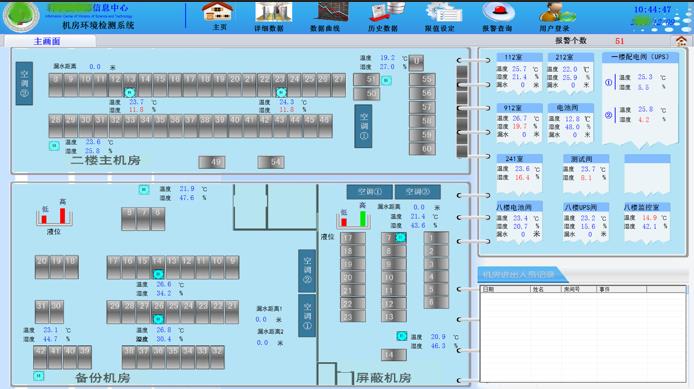Open the 数据曲线 data curve icon
The height and width of the screenshot is (389, 694).
point(331,12)
